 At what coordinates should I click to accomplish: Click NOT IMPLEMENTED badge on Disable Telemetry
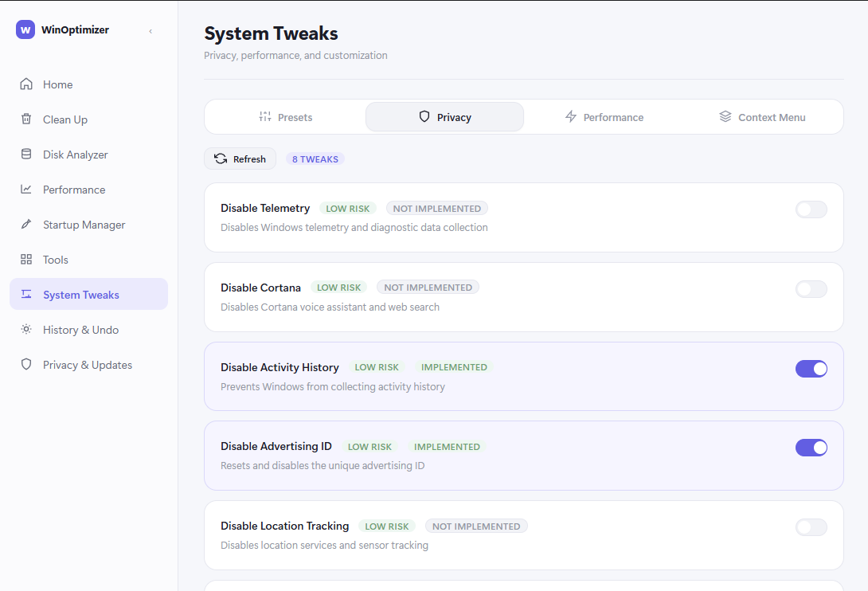pyautogui.click(x=436, y=208)
